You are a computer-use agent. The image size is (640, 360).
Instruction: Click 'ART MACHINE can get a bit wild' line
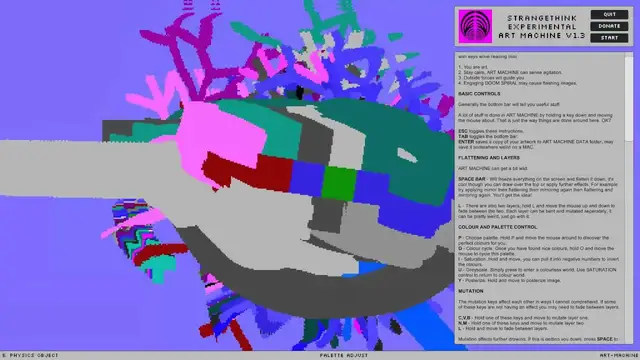(x=493, y=168)
